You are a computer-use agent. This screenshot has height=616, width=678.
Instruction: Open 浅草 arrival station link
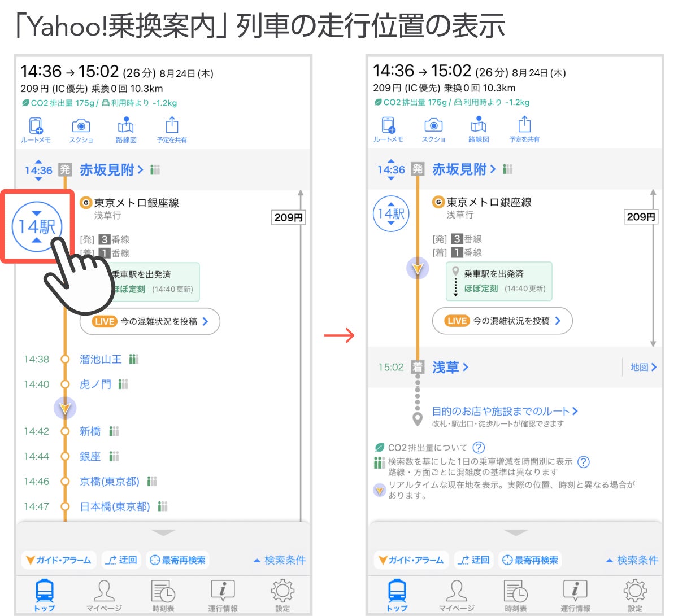450,367
